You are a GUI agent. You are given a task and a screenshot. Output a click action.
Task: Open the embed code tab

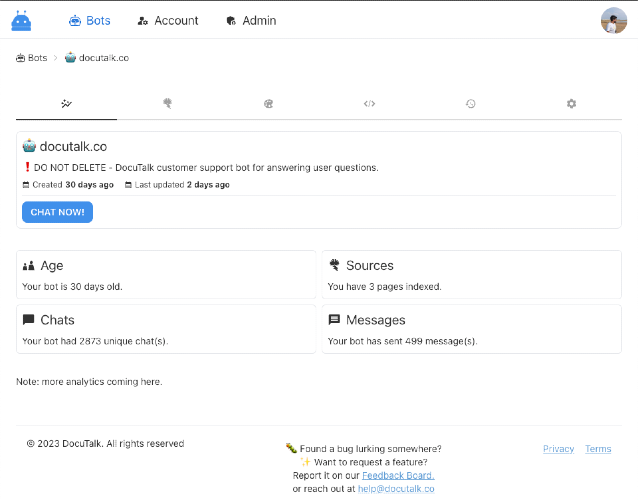[x=369, y=103]
